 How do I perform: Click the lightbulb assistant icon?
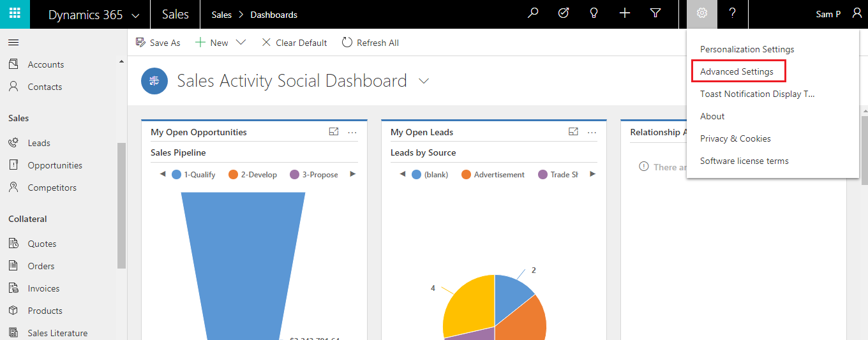(x=594, y=13)
